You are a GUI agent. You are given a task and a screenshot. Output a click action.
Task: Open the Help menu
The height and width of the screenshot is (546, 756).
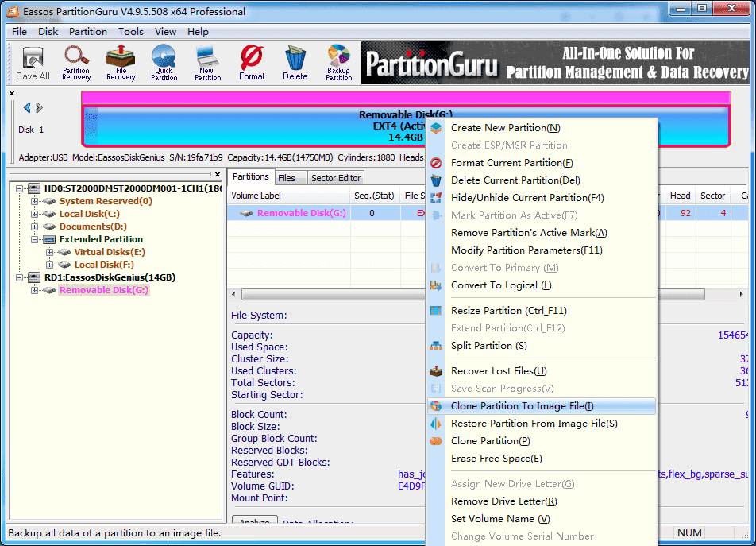(x=198, y=32)
